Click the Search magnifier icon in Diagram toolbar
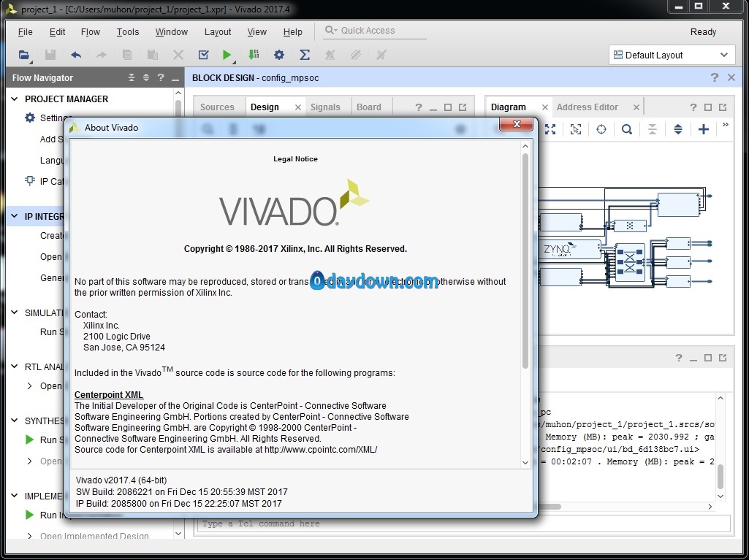This screenshot has width=749, height=560. pyautogui.click(x=627, y=129)
